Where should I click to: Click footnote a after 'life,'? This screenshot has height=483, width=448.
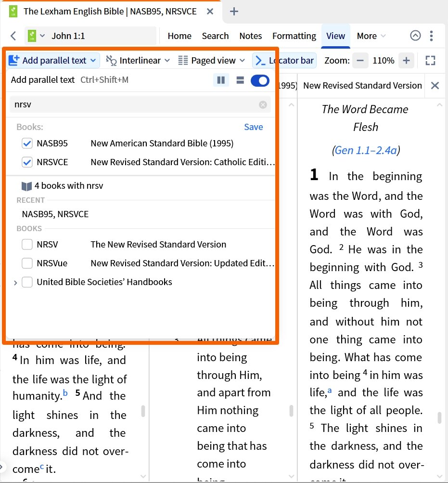point(330,390)
